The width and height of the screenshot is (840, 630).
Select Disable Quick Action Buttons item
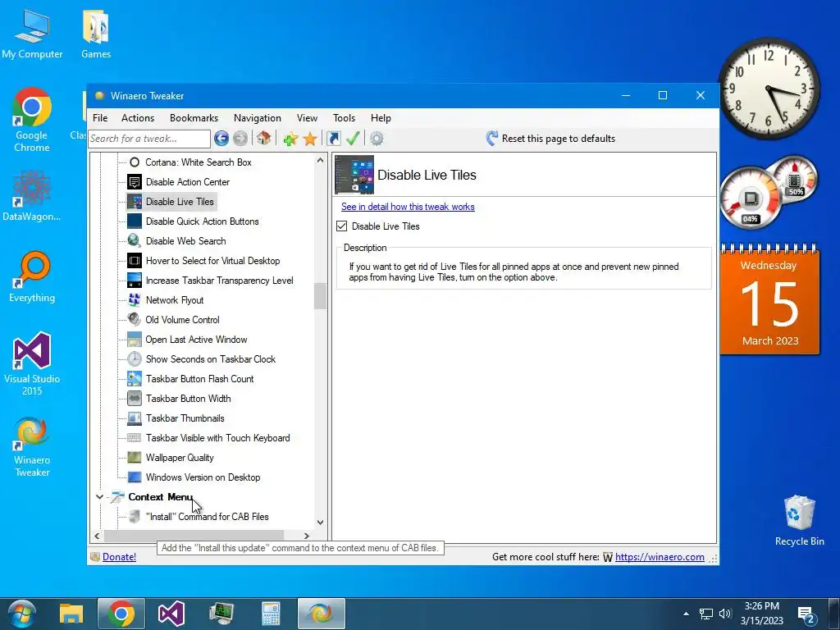click(202, 221)
